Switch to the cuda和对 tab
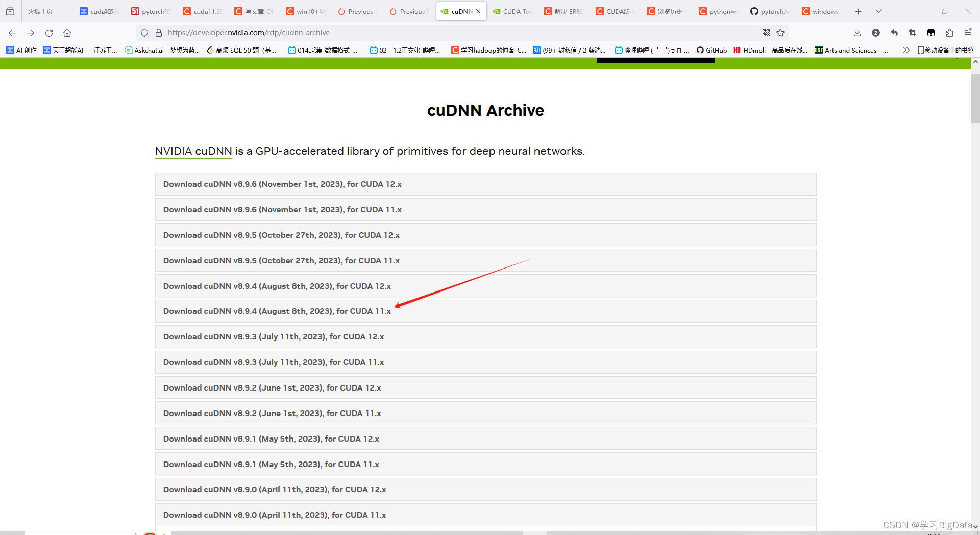Image resolution: width=980 pixels, height=535 pixels. tap(99, 11)
